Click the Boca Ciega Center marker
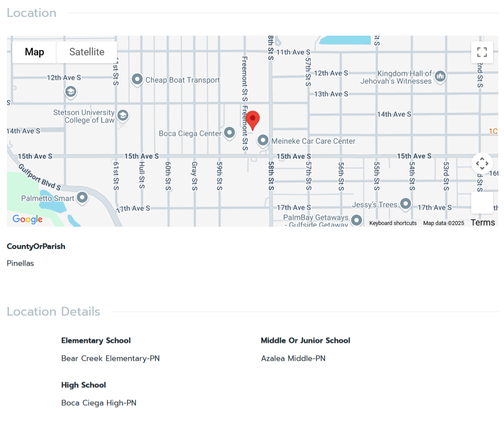 230,133
